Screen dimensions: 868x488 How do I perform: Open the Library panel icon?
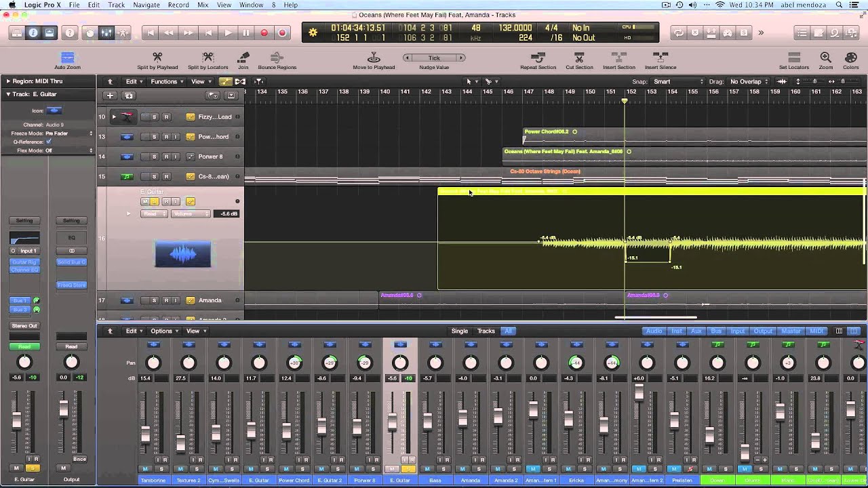(x=16, y=33)
